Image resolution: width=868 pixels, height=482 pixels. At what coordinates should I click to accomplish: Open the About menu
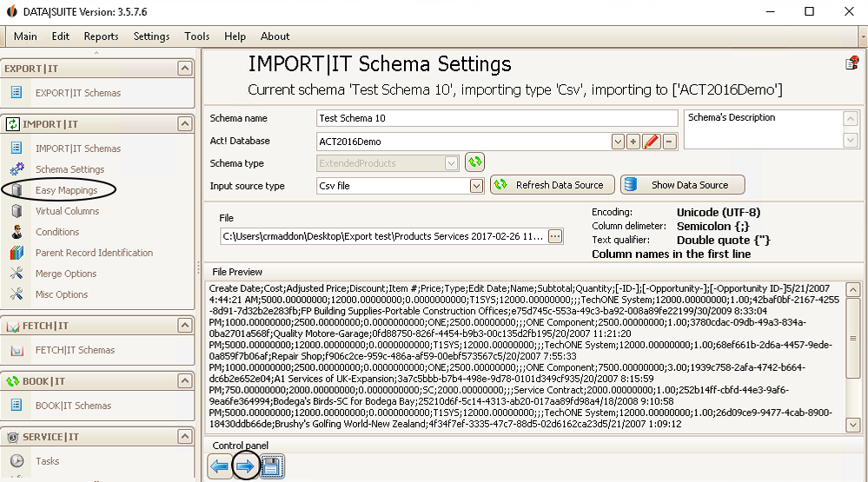[x=275, y=36]
